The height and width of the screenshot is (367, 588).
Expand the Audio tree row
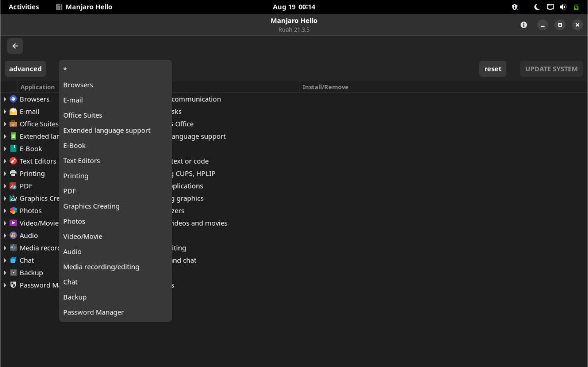(5, 235)
